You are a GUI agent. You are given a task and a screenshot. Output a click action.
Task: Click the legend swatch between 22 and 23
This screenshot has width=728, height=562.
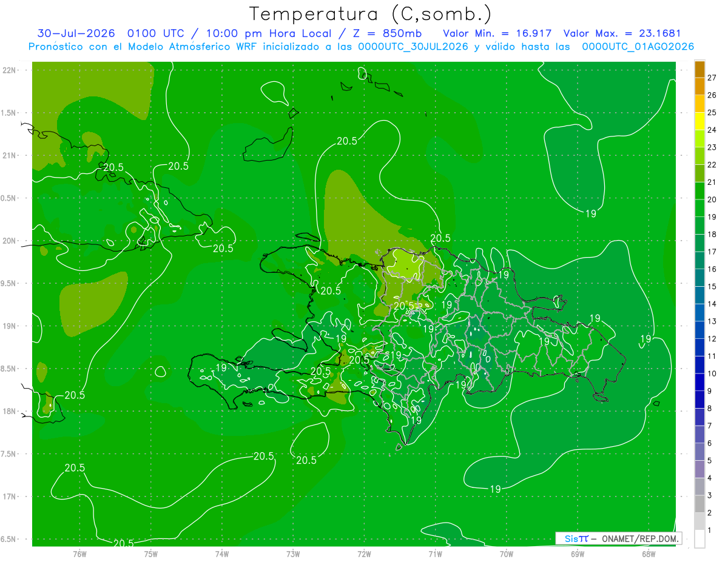pos(699,156)
